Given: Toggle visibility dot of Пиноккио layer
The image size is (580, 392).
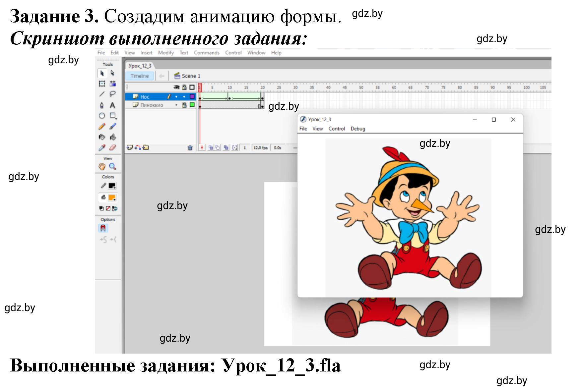Looking at the screenshot, I should pos(176,105).
